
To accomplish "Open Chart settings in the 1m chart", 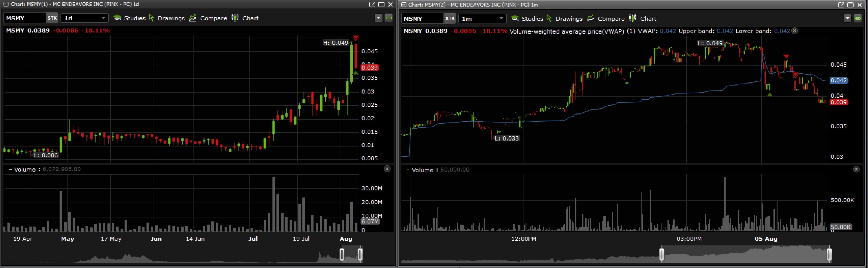I will [x=643, y=19].
